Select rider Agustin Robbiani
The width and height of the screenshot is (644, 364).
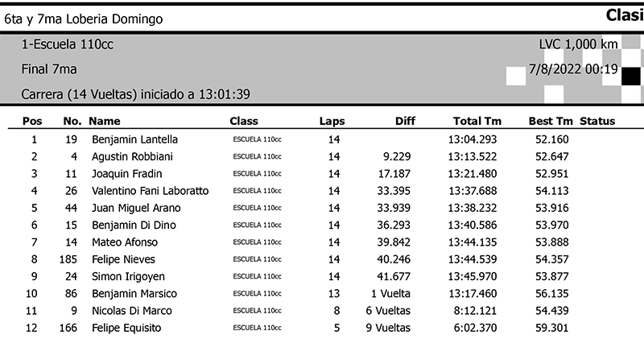[x=132, y=157]
